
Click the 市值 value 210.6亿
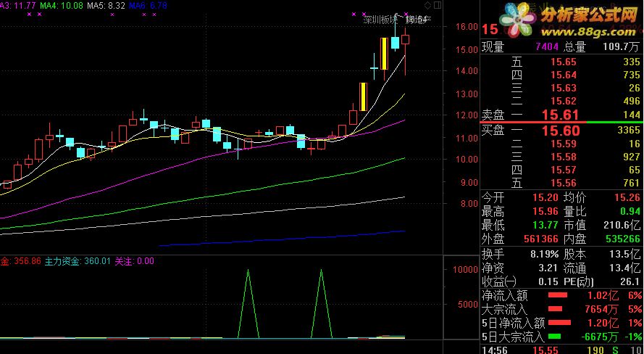click(622, 226)
